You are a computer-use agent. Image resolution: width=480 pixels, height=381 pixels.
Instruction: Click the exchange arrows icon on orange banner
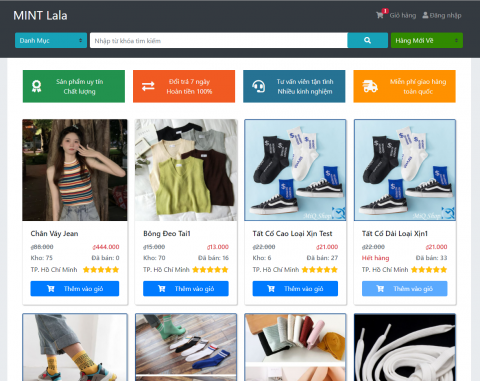(x=148, y=86)
